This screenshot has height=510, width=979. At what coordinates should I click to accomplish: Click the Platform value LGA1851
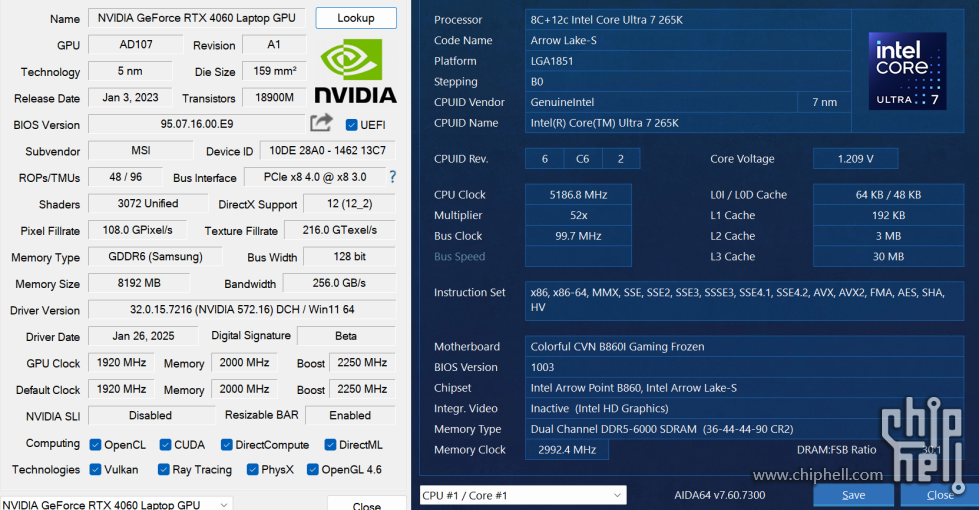click(x=688, y=61)
